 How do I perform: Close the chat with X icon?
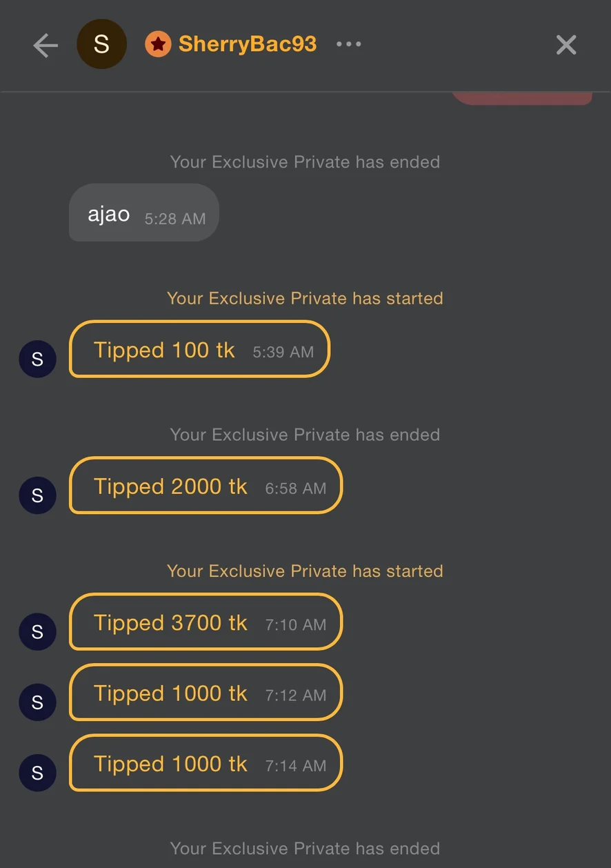tap(566, 46)
